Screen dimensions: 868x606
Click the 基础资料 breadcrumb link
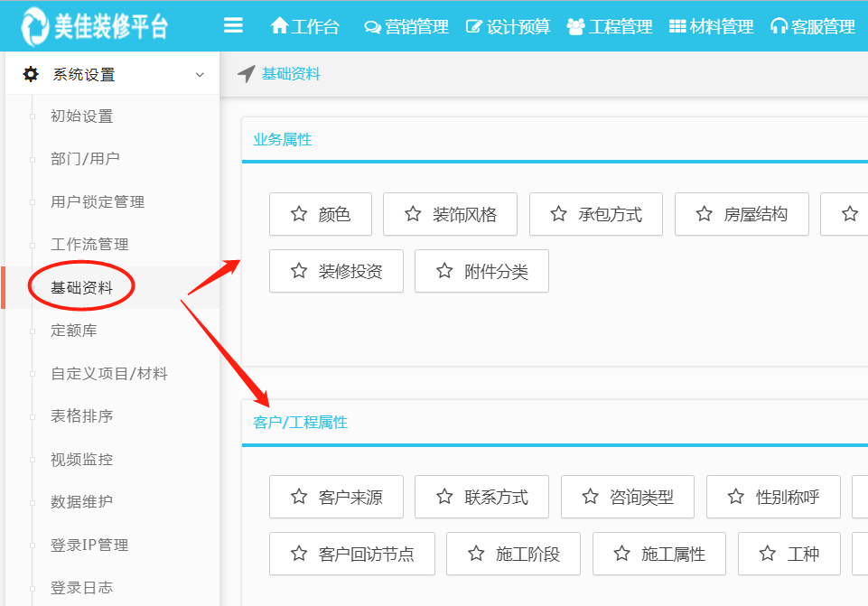(291, 74)
